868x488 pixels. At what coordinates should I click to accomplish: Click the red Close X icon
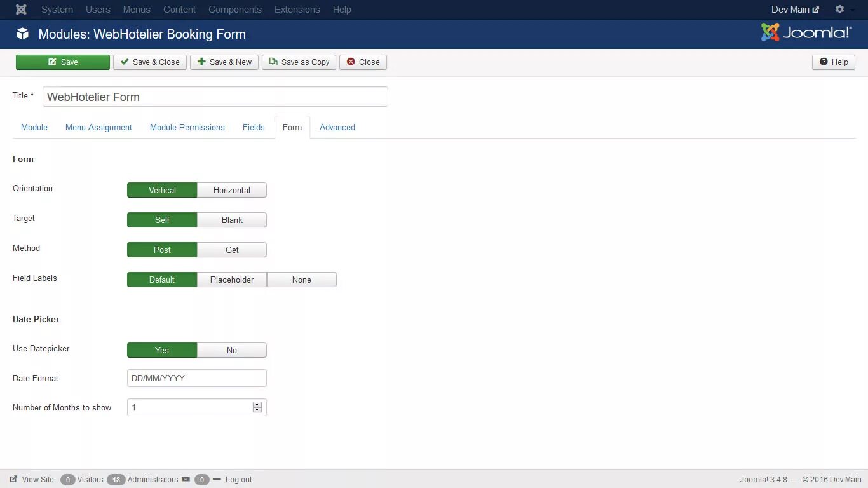[351, 62]
